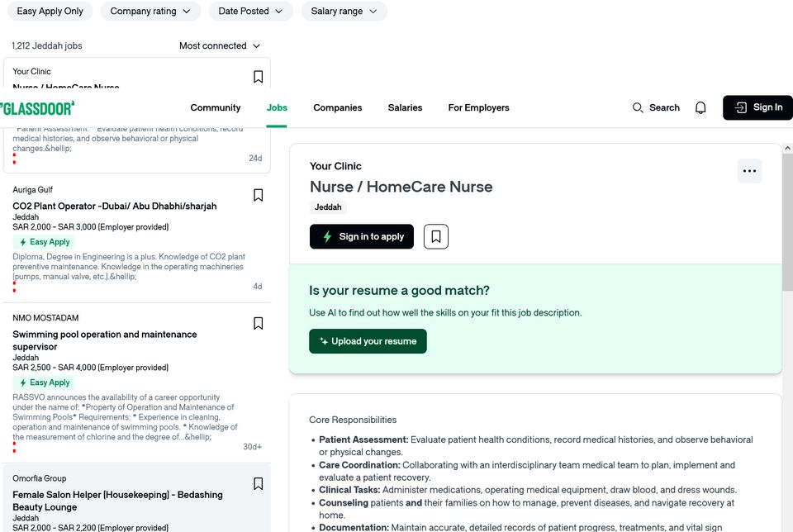Open the CO2 Plant Operator job title
The image size is (793, 532).
coord(115,207)
